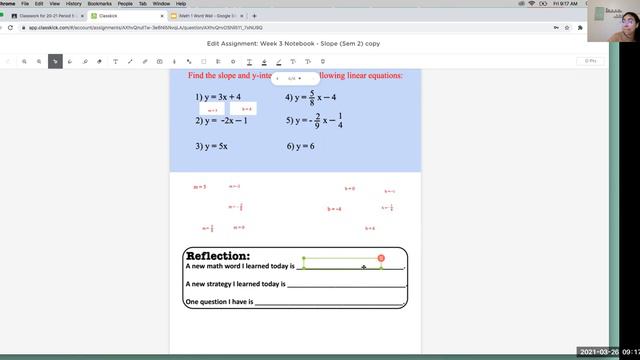Click the fill-in-the-blank square box tool

tap(204, 62)
